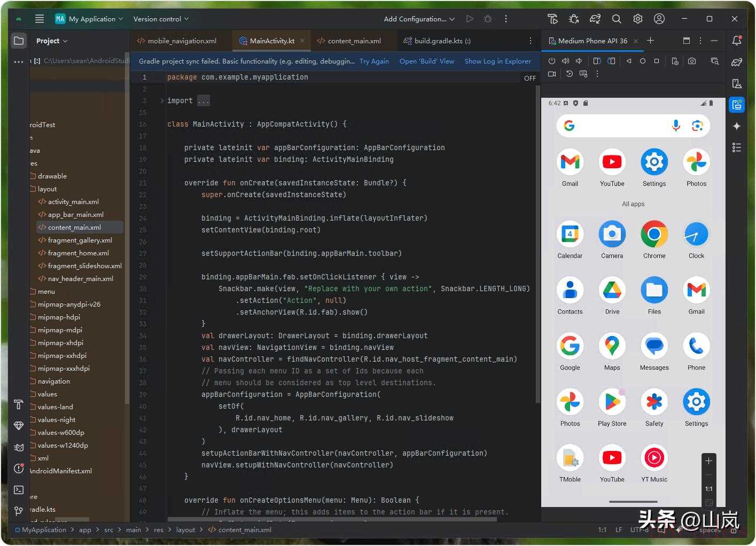756x546 pixels.
Task: Open the Notifications bell panel
Action: click(x=737, y=41)
